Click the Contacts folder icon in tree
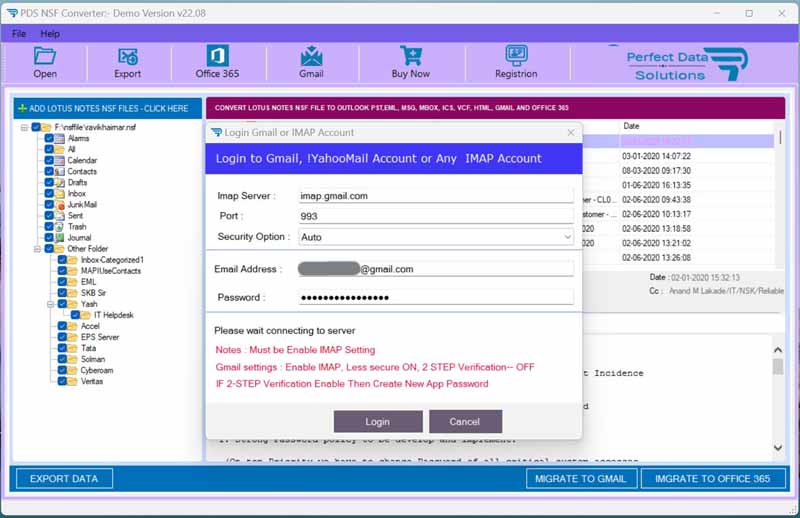The width and height of the screenshot is (800, 518). click(60, 171)
